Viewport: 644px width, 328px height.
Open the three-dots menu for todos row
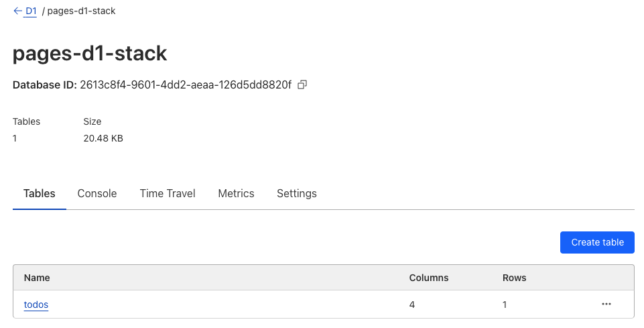(606, 304)
